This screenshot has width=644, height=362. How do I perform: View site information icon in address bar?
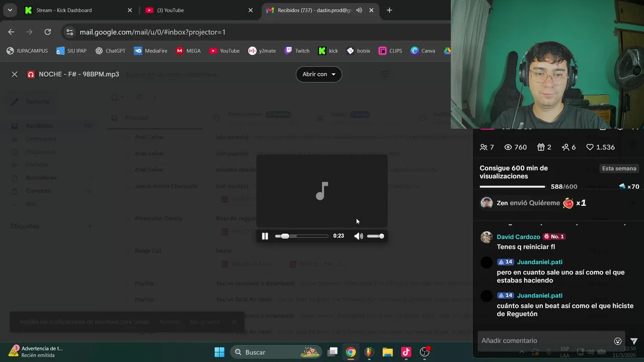(69, 32)
